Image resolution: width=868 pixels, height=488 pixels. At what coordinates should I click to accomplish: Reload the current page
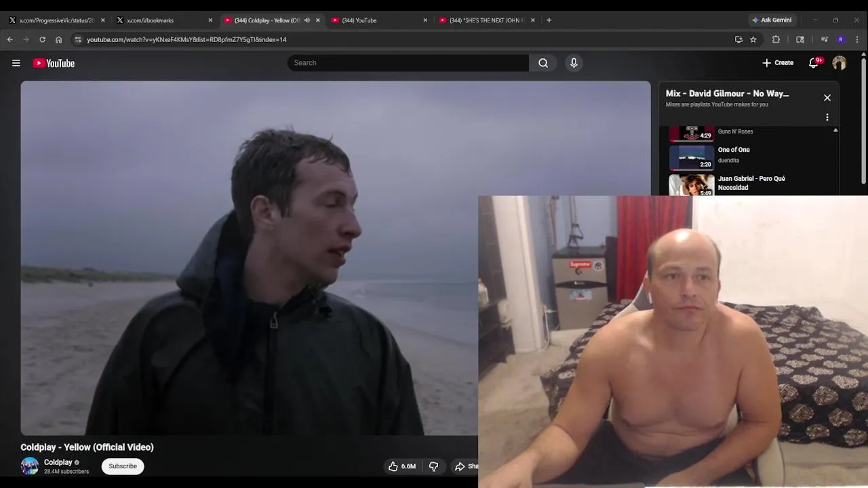(x=43, y=39)
